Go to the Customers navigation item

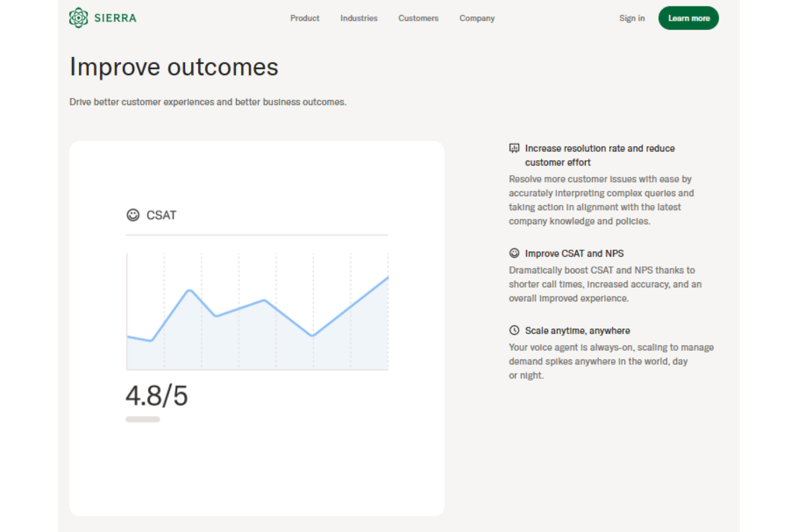pos(418,18)
